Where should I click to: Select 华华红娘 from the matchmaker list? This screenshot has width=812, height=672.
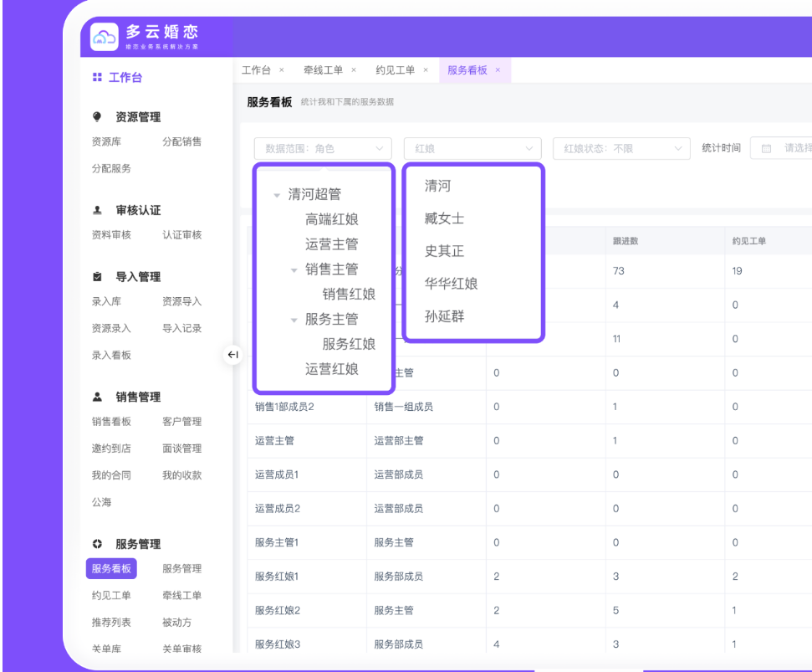(x=451, y=284)
